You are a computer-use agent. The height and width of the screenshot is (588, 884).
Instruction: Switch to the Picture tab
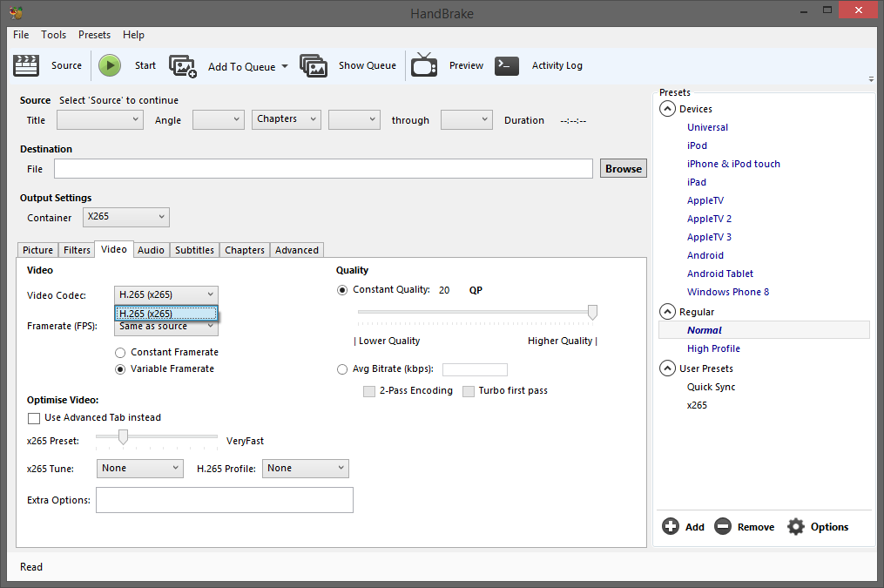click(x=37, y=250)
